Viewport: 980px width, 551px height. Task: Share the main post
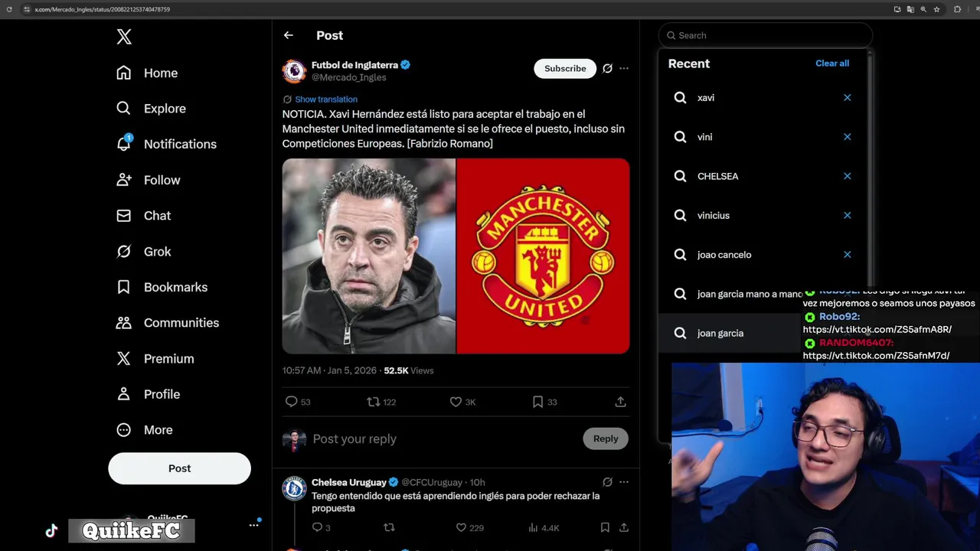621,402
